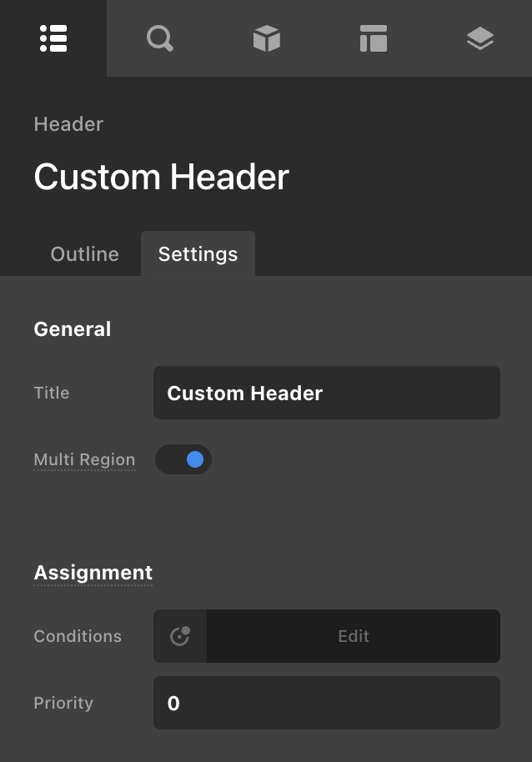This screenshot has width=532, height=762.
Task: Click the Title input field
Action: 326,393
